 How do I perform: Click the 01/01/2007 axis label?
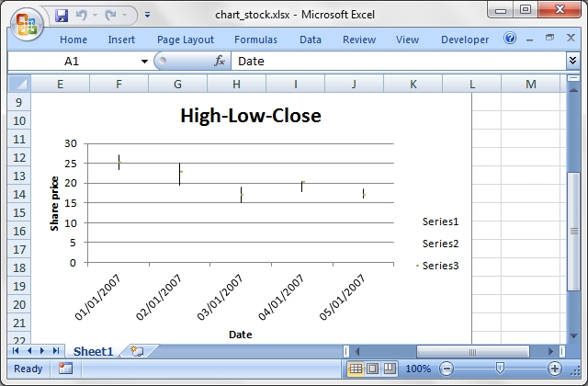pyautogui.click(x=97, y=297)
